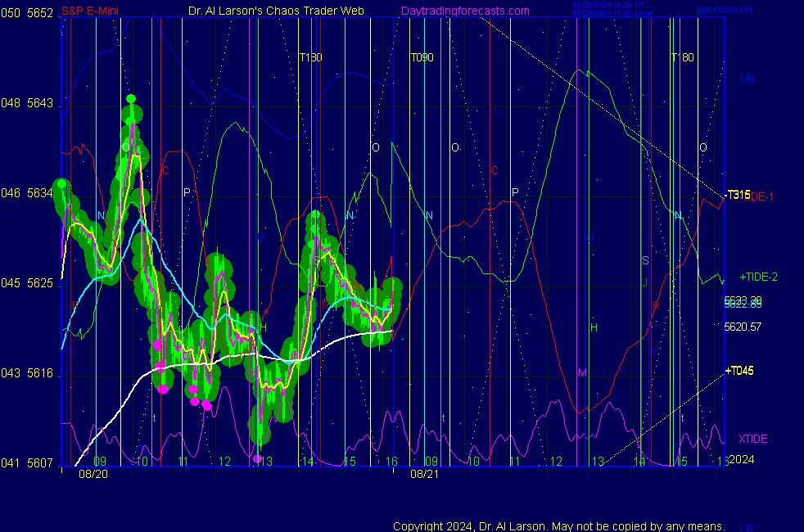Click the copyright notice text
This screenshot has height=532, width=804.
(x=559, y=526)
